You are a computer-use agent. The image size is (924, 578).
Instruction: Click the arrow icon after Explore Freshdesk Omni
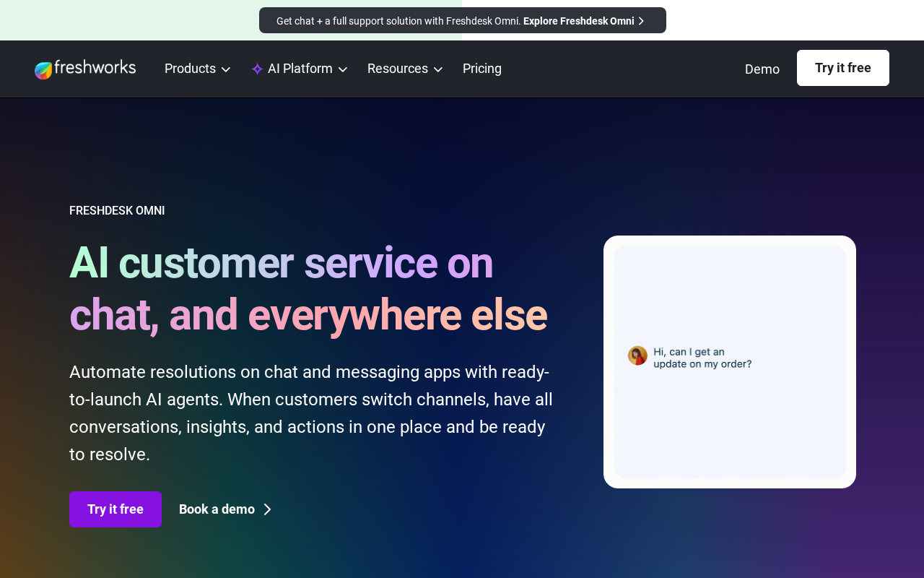tap(641, 21)
